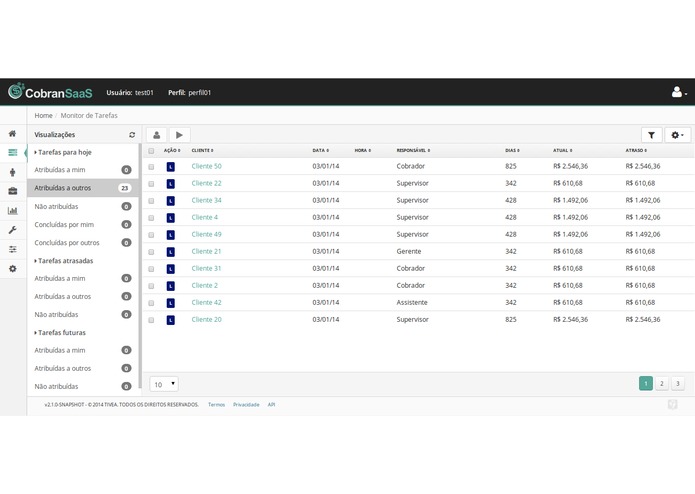Viewport: 695px width, 494px height.
Task: Open the rows-per-page dropdown showing 10
Action: (x=164, y=384)
